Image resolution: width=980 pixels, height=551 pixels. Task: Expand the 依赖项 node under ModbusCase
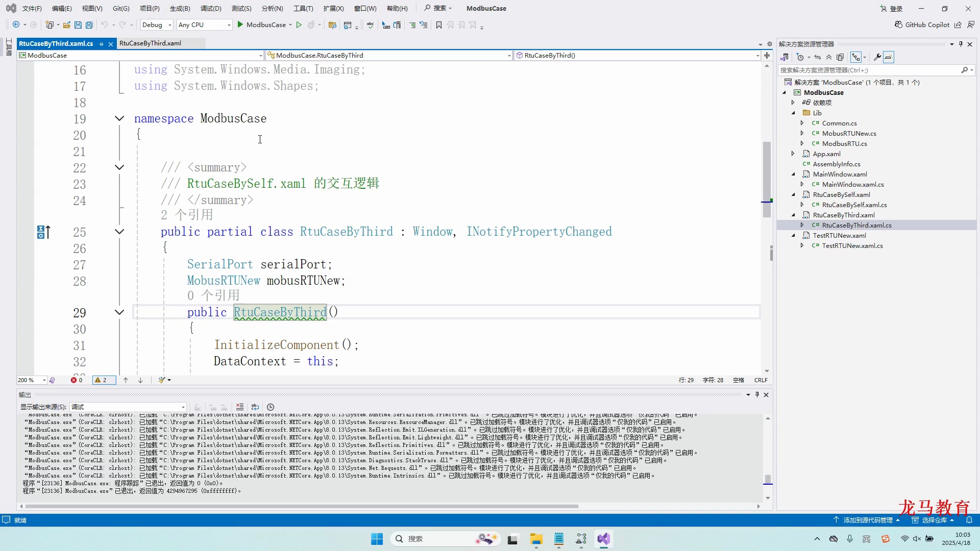(x=793, y=103)
